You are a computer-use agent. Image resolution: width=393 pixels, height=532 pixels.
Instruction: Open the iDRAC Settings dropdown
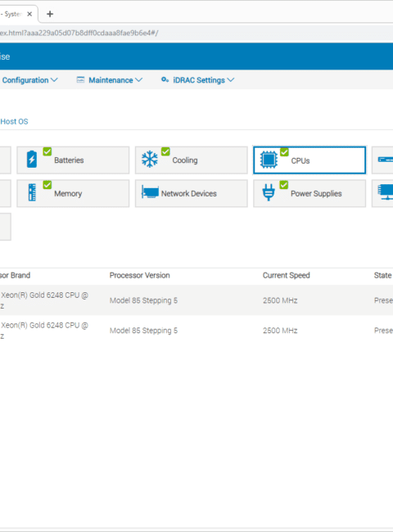pos(204,80)
